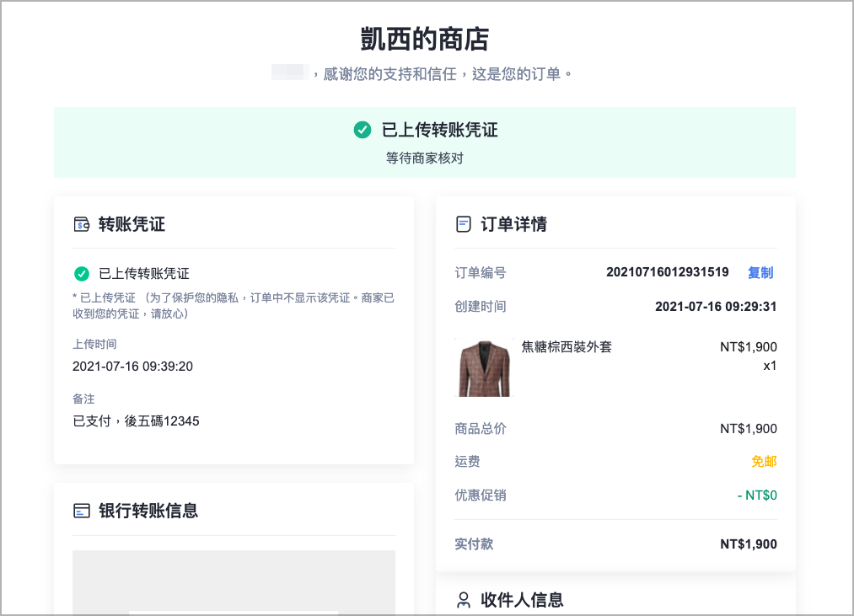Viewport: 854px width, 616px height.
Task: Click the store title 凱西的商店
Action: coord(425,40)
